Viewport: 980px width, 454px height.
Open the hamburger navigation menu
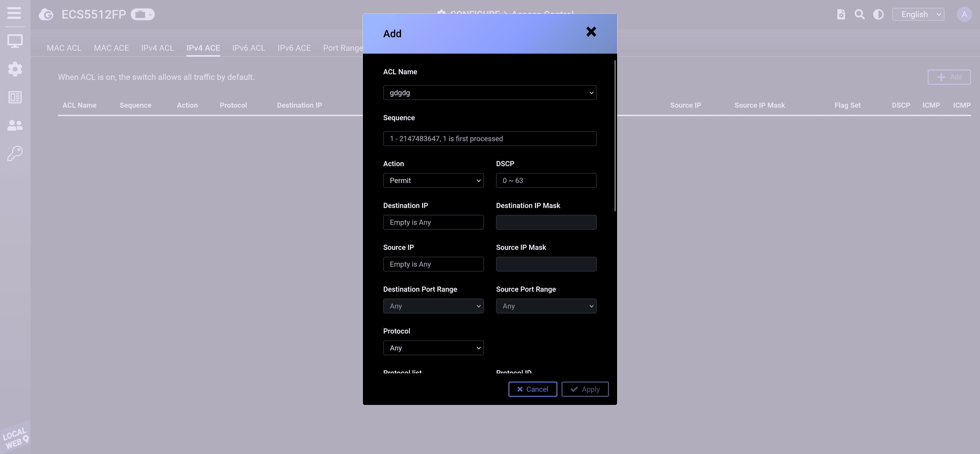(14, 13)
